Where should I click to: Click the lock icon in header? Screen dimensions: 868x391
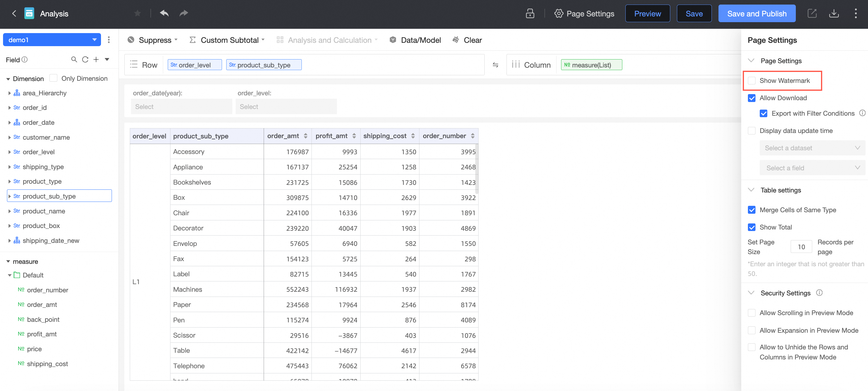click(530, 13)
